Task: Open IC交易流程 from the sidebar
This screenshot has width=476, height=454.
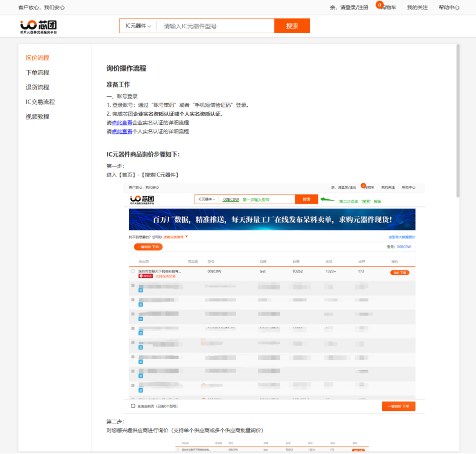Action: pos(40,102)
